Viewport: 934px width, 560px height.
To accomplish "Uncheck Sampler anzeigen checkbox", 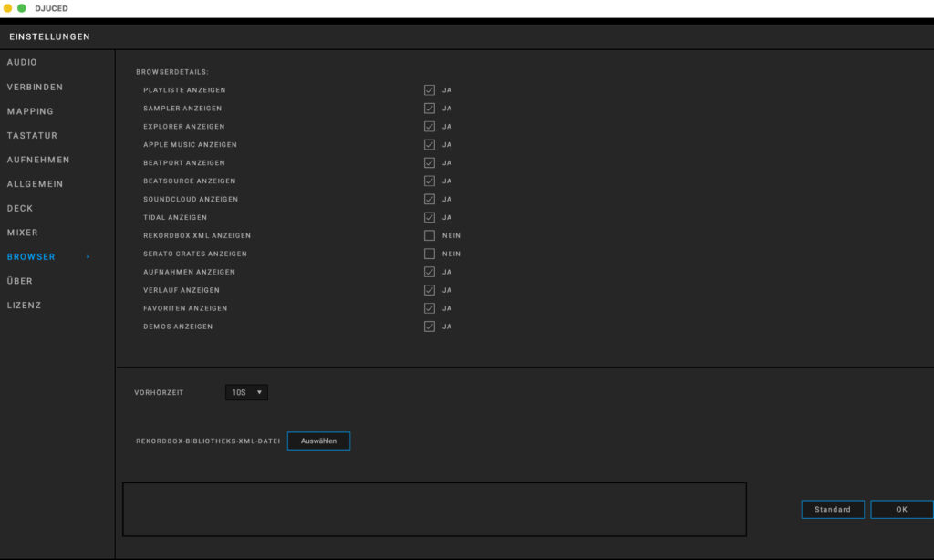I will pyautogui.click(x=430, y=109).
